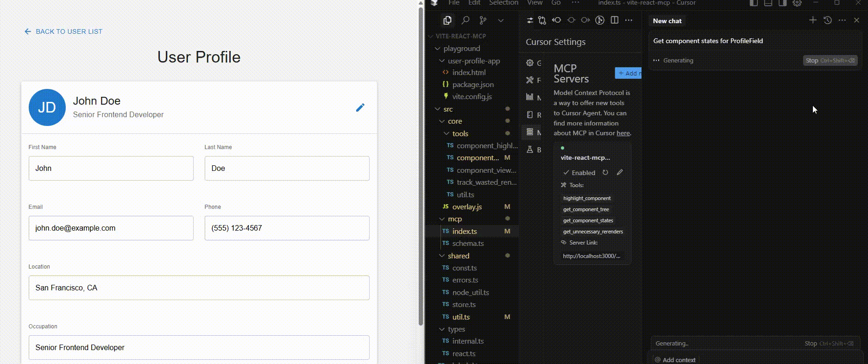868x364 pixels.
Task: Show chat history clock icon
Action: (x=828, y=20)
